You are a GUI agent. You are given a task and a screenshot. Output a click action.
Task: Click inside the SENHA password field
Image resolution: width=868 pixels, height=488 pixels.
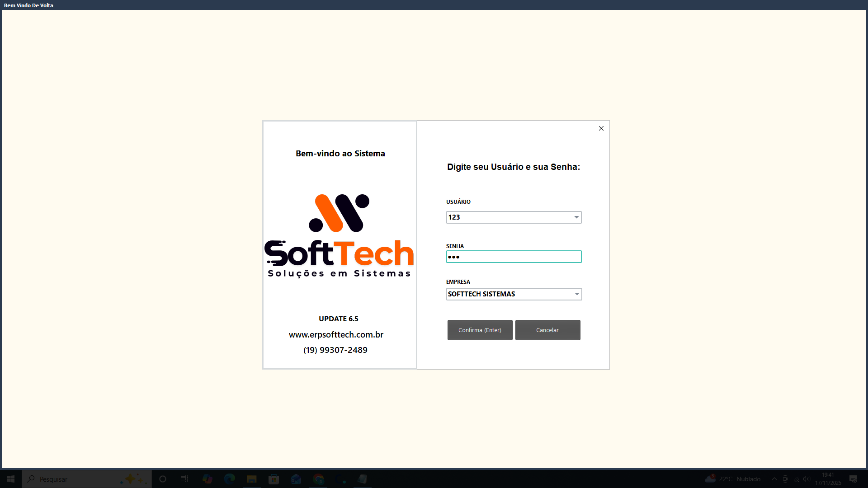coord(514,256)
